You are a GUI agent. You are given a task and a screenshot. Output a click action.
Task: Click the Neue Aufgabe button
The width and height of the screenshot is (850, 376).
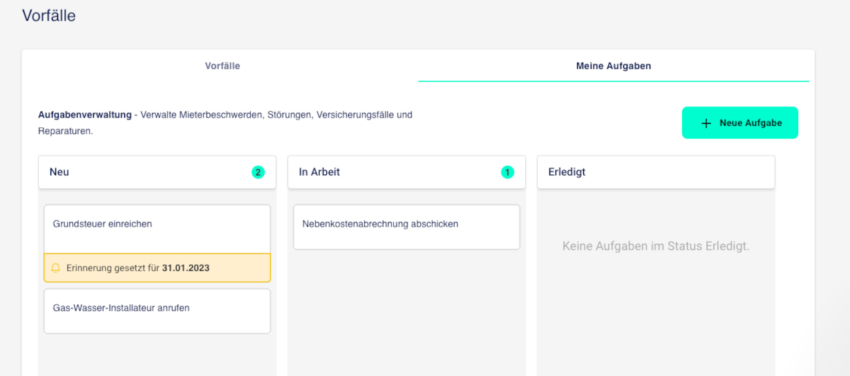pos(740,123)
